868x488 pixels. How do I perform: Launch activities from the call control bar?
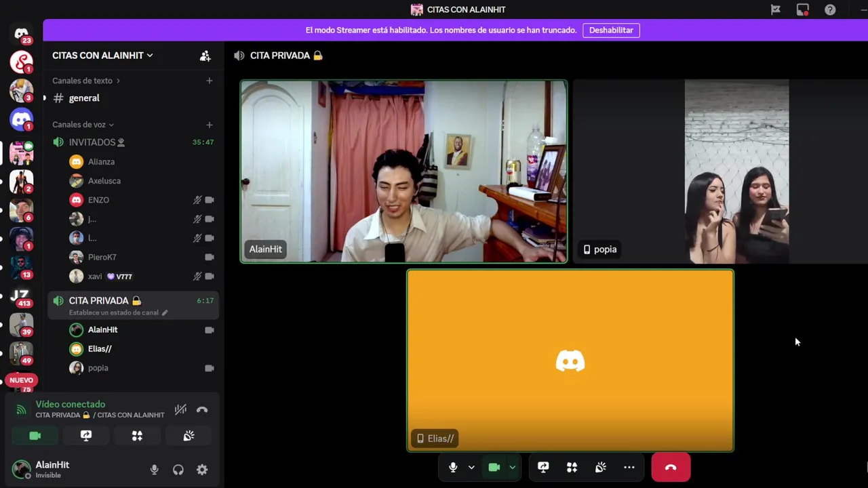pos(572,467)
